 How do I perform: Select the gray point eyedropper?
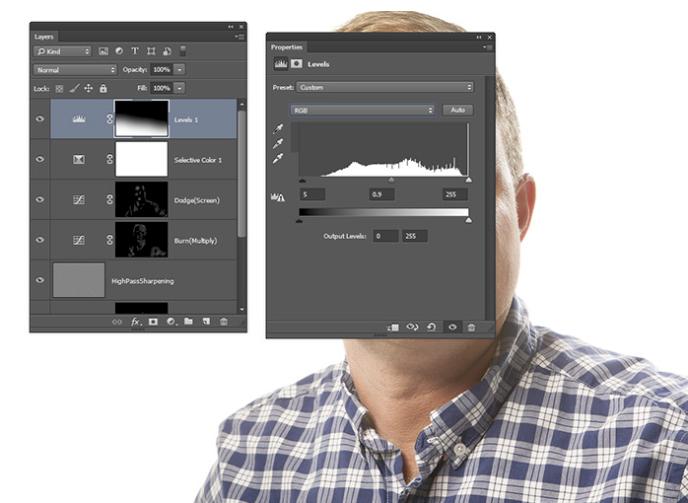pos(278,144)
